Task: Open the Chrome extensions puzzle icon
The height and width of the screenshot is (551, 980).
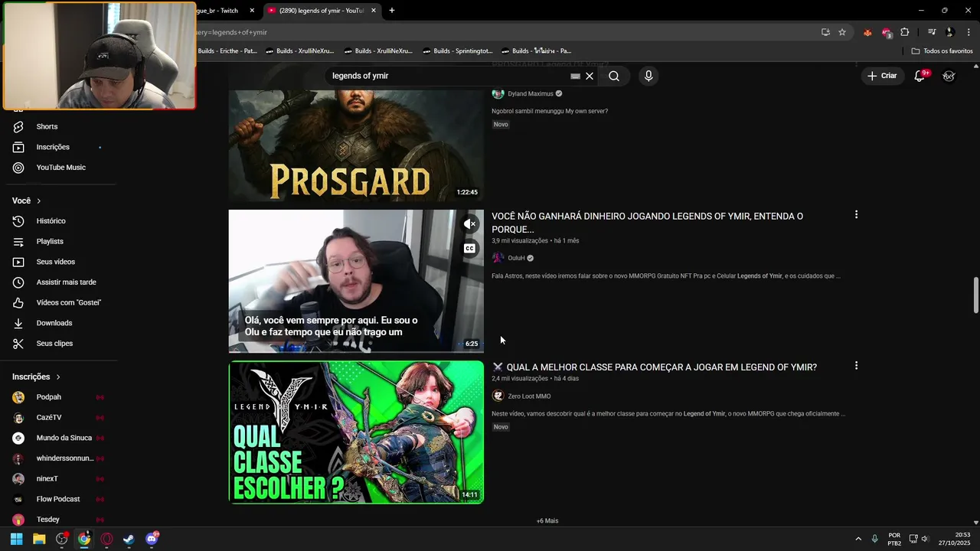Action: pos(905,32)
